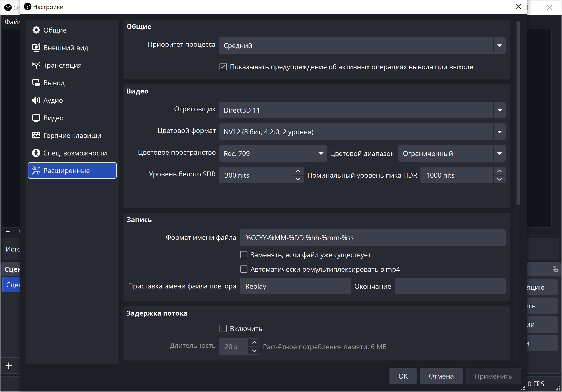This screenshot has width=562, height=392.
Task: Expand Цветовой формат NV12 dropdown
Action: [x=362, y=132]
